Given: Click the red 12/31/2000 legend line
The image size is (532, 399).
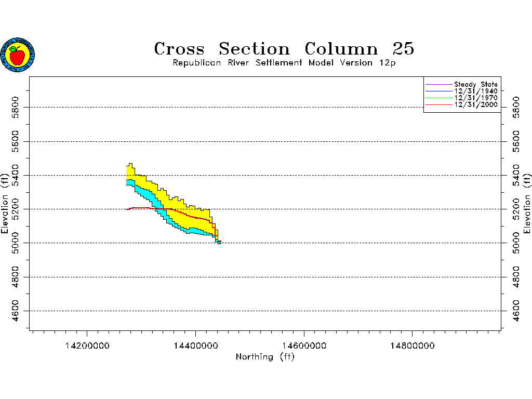Looking at the screenshot, I should [x=438, y=104].
